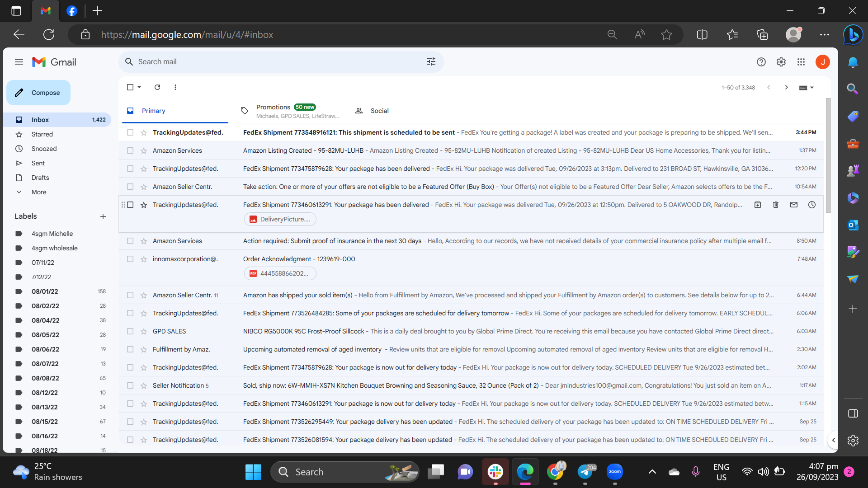
Task: Open the Gmail main menu hamburger
Action: tap(19, 62)
